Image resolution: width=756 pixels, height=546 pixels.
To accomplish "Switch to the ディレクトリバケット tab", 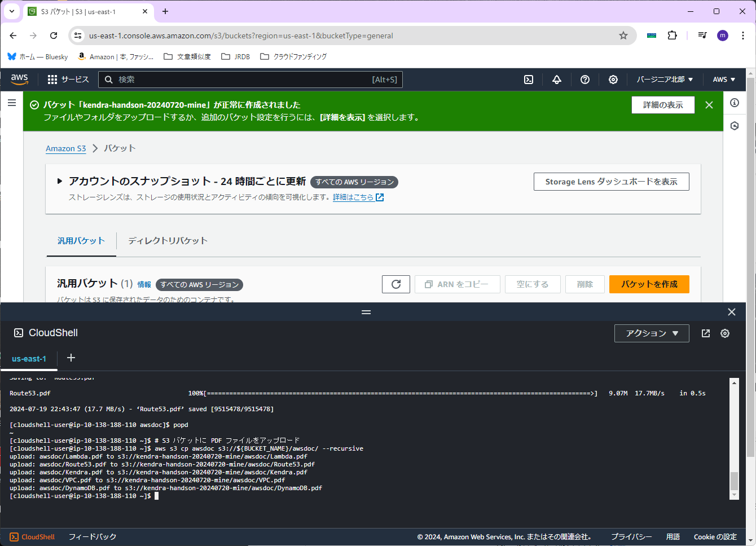I will (x=168, y=241).
